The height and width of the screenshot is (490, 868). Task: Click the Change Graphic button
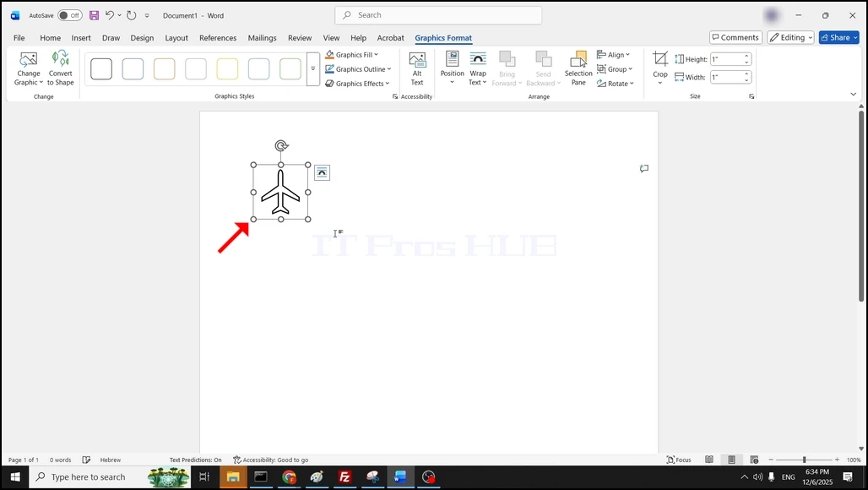tap(28, 68)
